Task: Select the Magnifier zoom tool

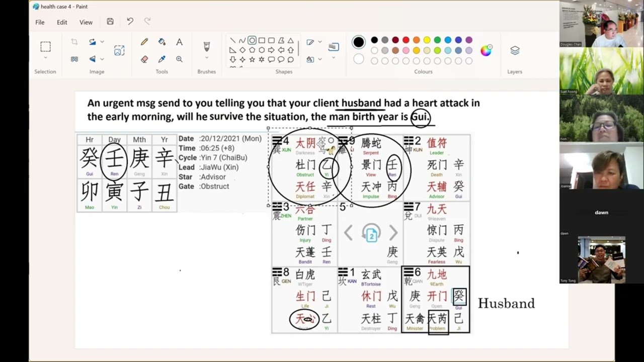Action: click(x=179, y=59)
